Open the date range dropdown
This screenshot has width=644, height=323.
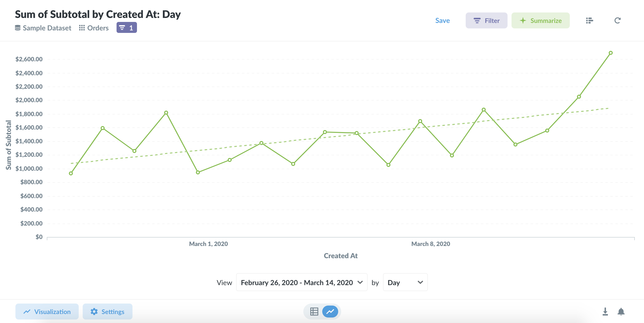click(301, 282)
